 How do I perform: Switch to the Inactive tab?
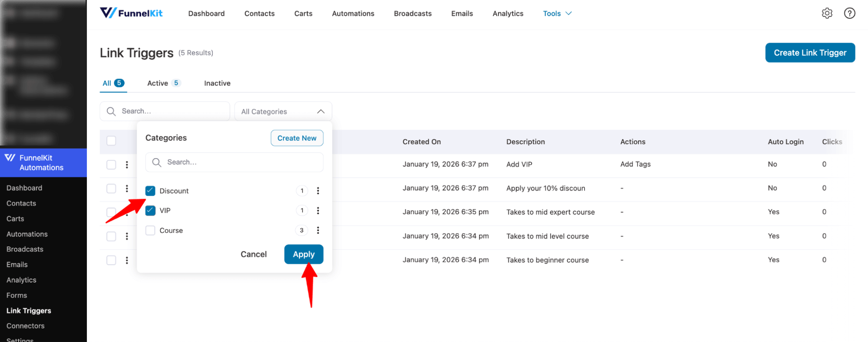pos(217,83)
